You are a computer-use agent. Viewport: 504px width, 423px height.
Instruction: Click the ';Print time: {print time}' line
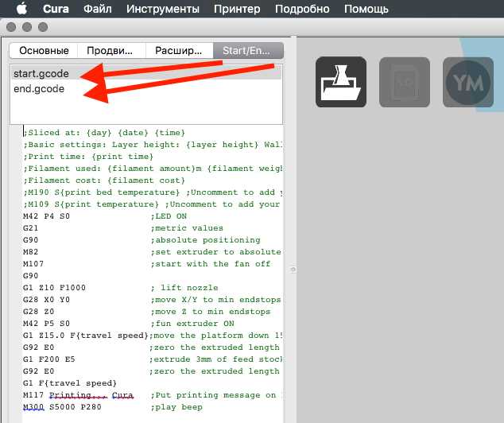click(88, 157)
